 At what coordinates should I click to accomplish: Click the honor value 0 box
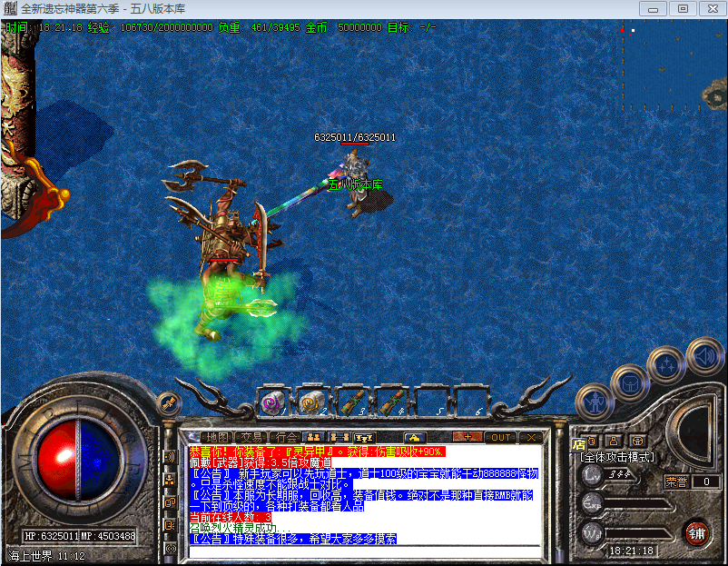click(706, 482)
